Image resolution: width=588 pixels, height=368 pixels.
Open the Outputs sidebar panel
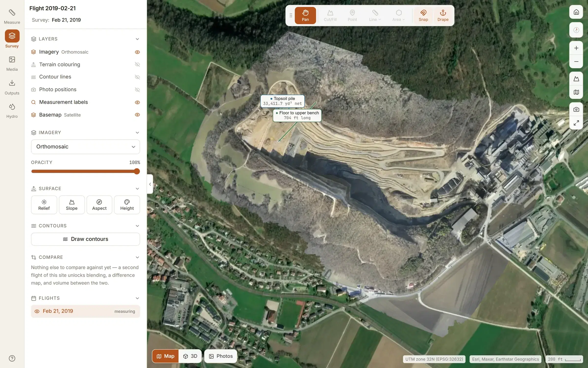(12, 87)
